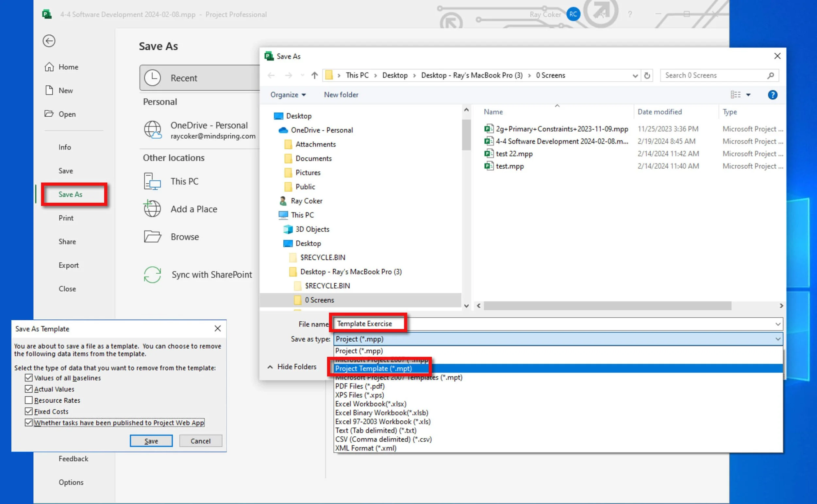Open the address bar history dropdown
This screenshot has width=817, height=504.
(635, 76)
